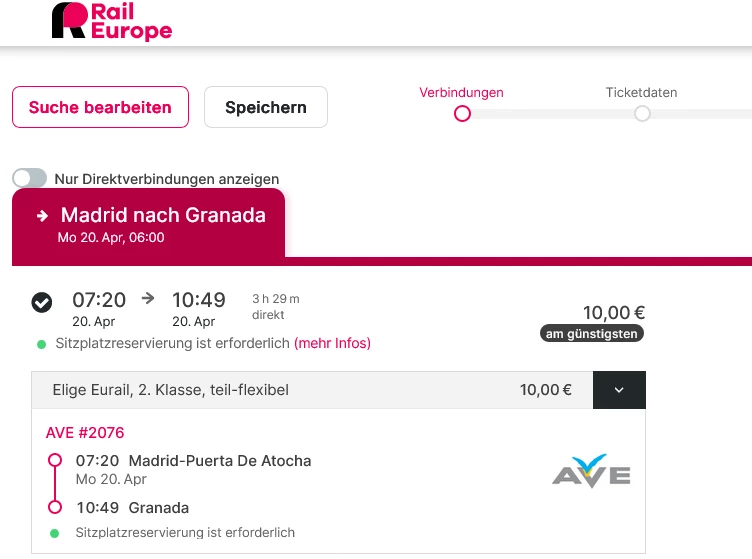Click the green seat reservation status dot
This screenshot has height=559, width=752.
41,344
